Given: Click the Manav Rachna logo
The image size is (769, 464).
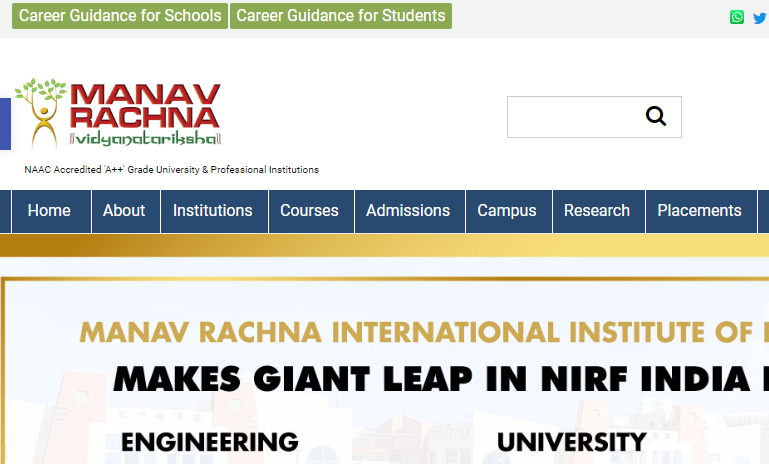Looking at the screenshot, I should (118, 114).
